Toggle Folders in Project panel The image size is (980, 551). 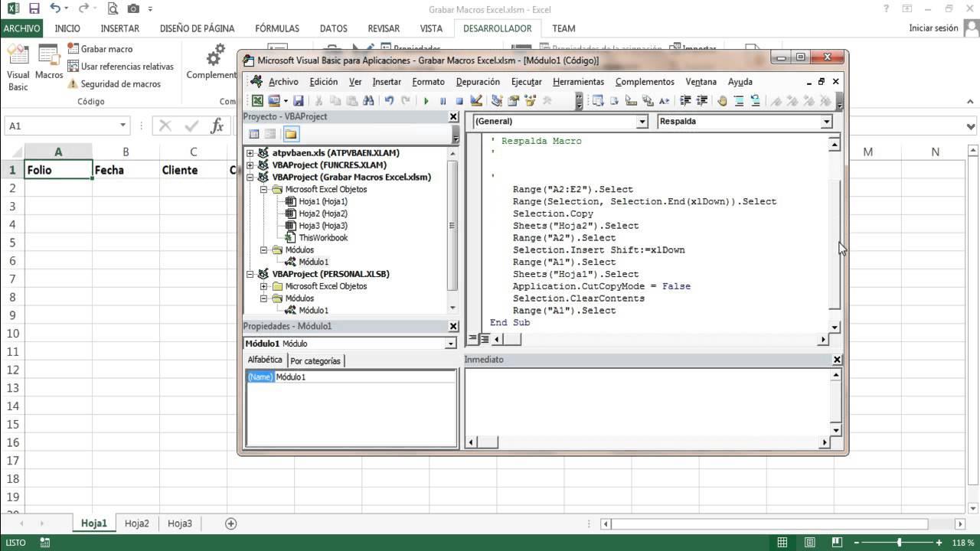pyautogui.click(x=290, y=134)
